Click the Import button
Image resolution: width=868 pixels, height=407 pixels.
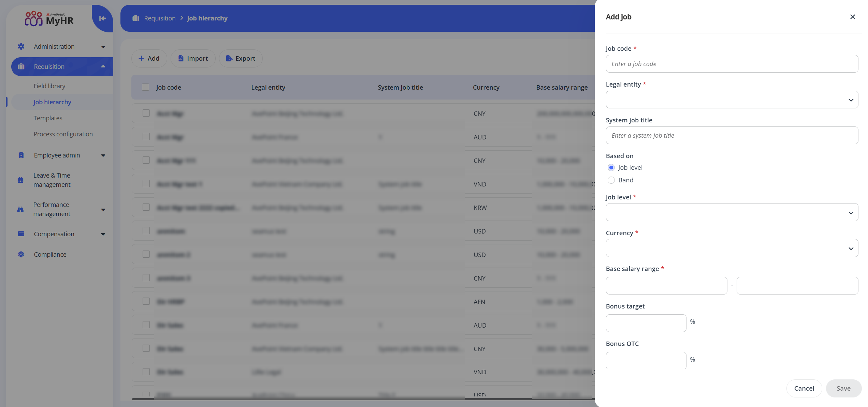(x=193, y=58)
